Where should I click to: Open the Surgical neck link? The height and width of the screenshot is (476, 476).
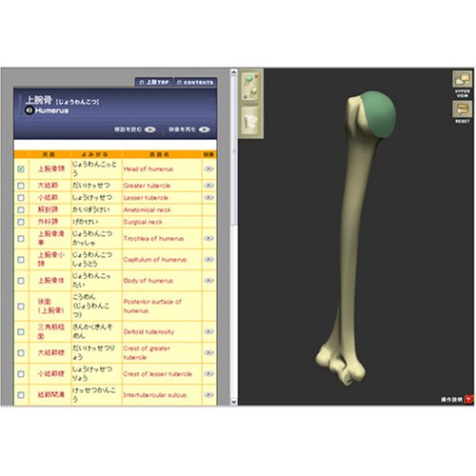click(x=143, y=222)
